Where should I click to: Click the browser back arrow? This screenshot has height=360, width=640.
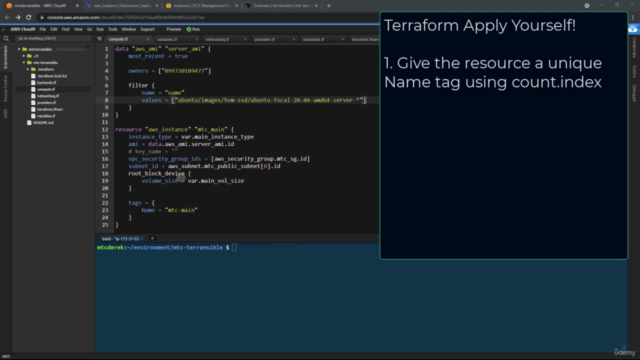point(7,18)
